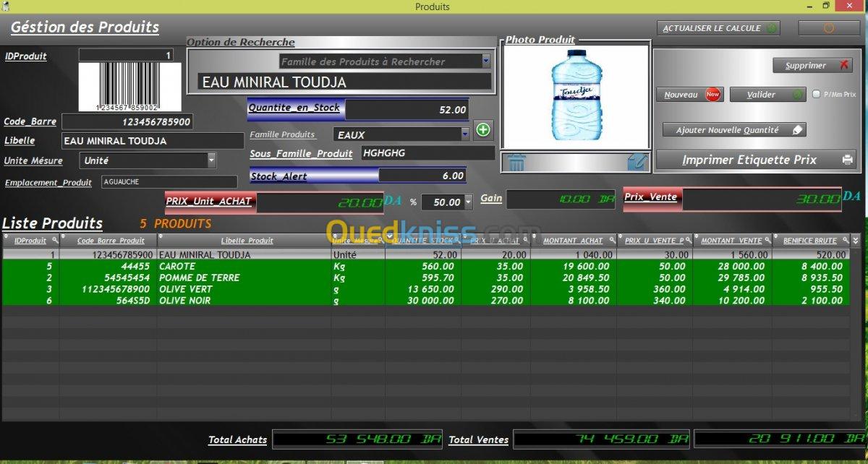Click search icon in MONTANT_ACHAT column header

[x=612, y=240]
